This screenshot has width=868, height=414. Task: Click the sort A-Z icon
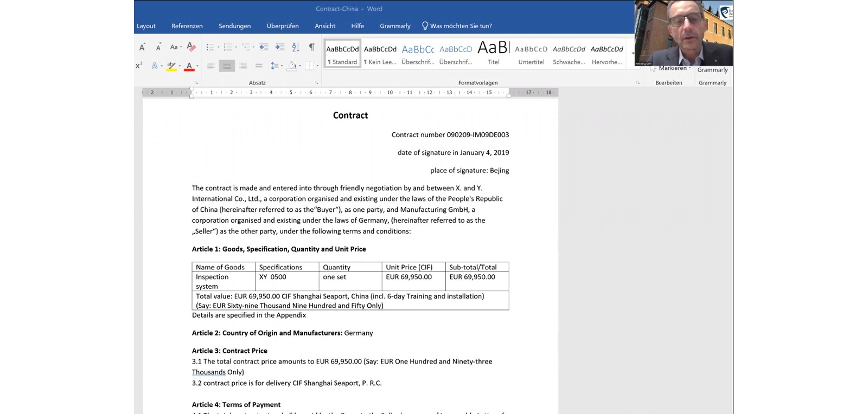coord(296,48)
